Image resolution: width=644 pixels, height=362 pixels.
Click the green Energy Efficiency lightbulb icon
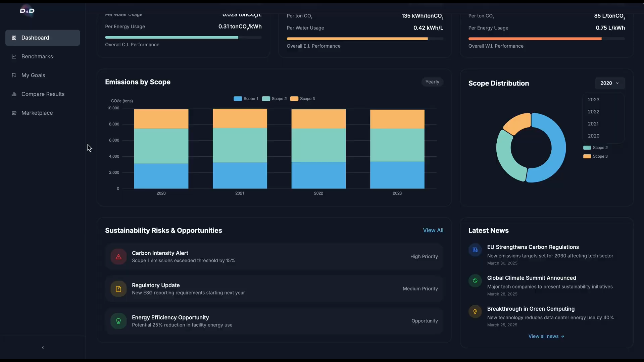pyautogui.click(x=118, y=321)
